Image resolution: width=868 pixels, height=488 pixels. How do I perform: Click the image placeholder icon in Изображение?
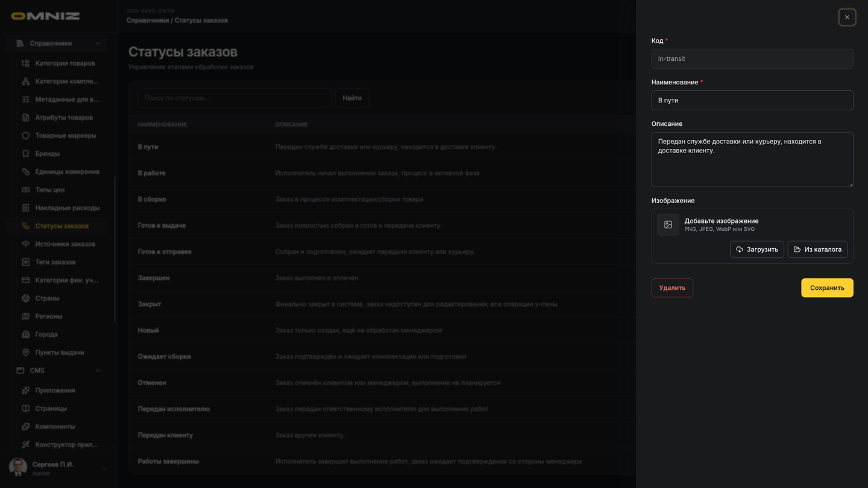668,225
